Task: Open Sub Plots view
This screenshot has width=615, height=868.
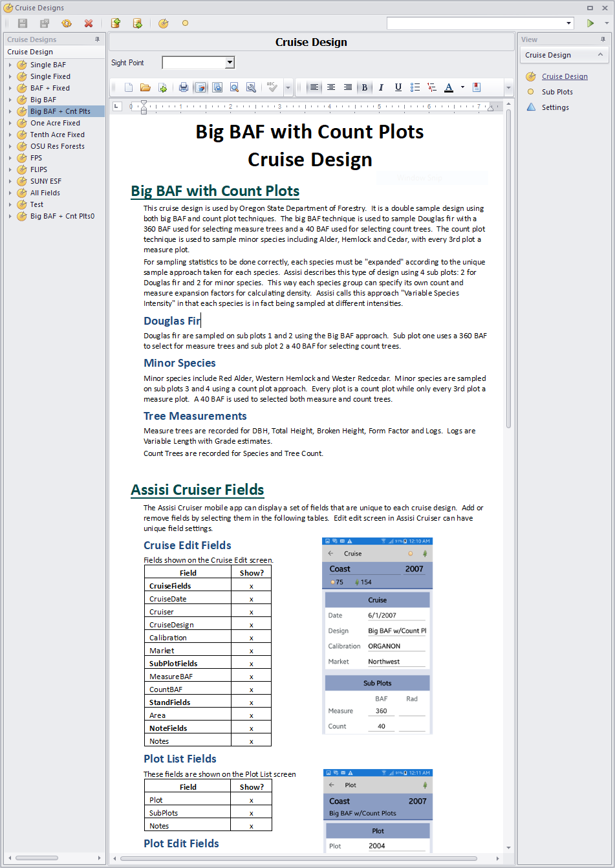Action: pos(557,92)
